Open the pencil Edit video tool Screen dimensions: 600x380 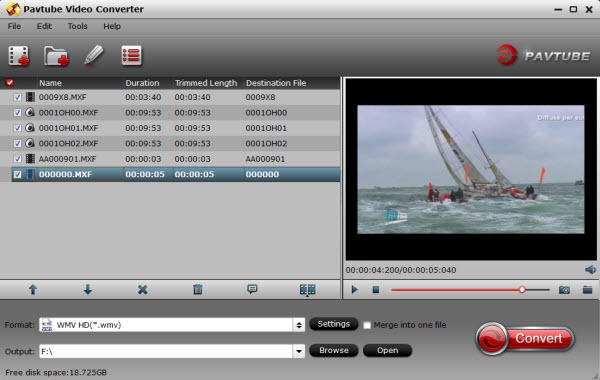[94, 55]
